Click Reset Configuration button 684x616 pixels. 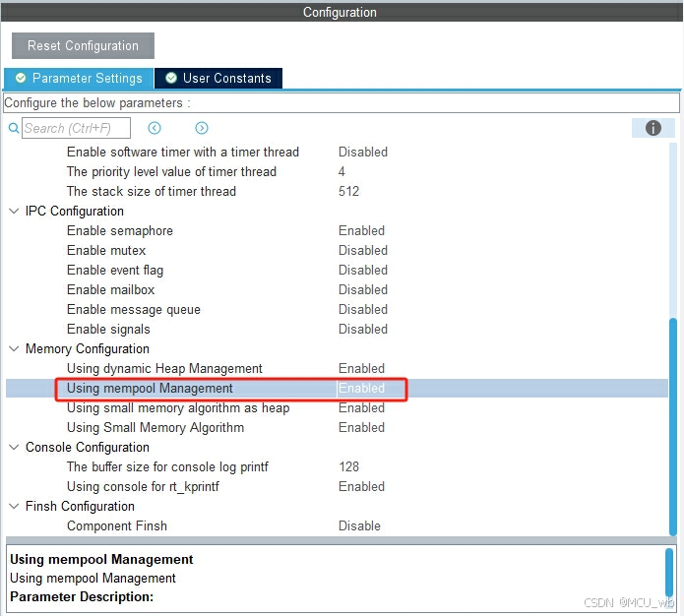(83, 45)
